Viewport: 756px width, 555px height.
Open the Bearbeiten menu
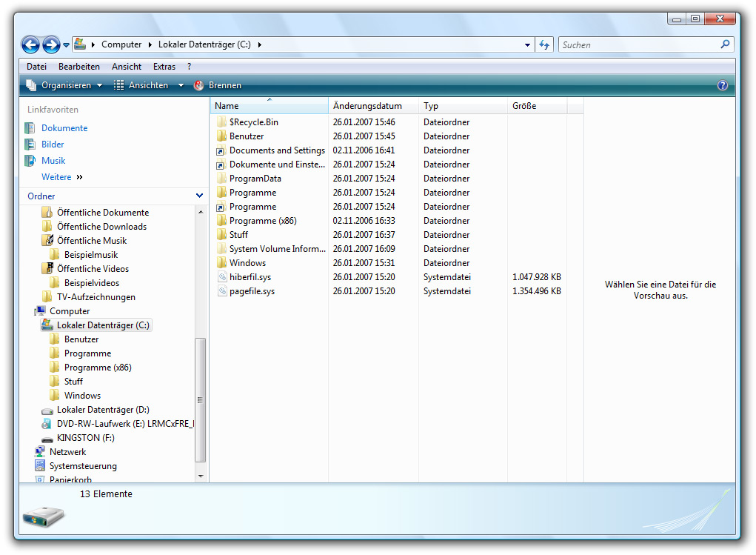click(x=79, y=67)
